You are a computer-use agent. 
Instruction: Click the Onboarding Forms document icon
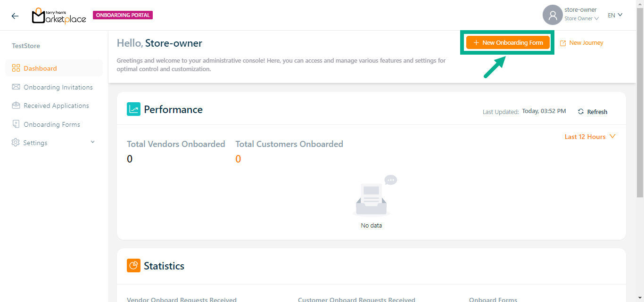click(16, 124)
